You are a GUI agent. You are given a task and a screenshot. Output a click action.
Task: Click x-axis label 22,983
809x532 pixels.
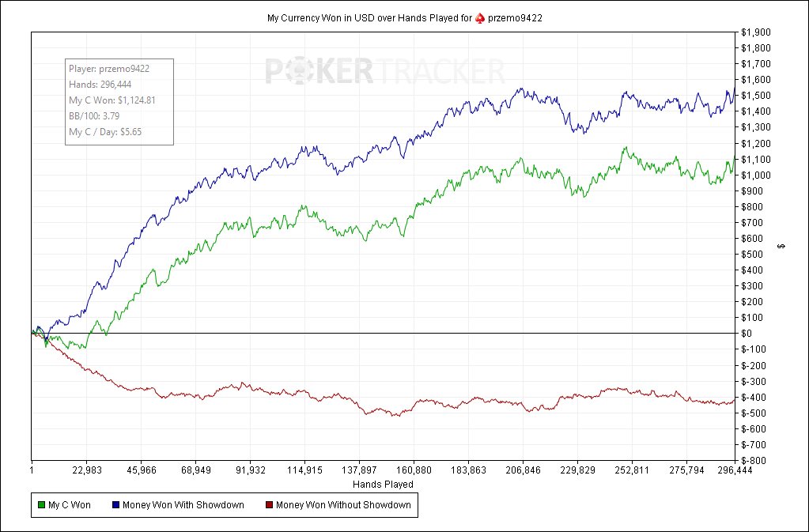[x=87, y=470]
